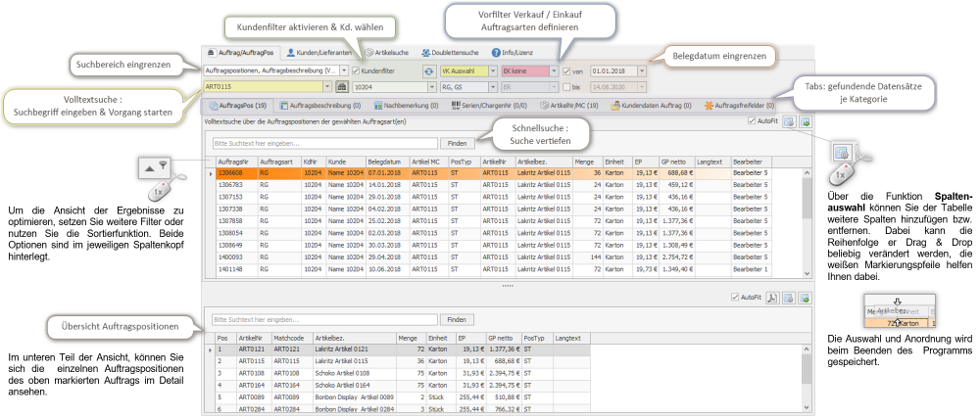
Task: Expand the 'RG, GS' order types dropdown
Action: point(493,87)
